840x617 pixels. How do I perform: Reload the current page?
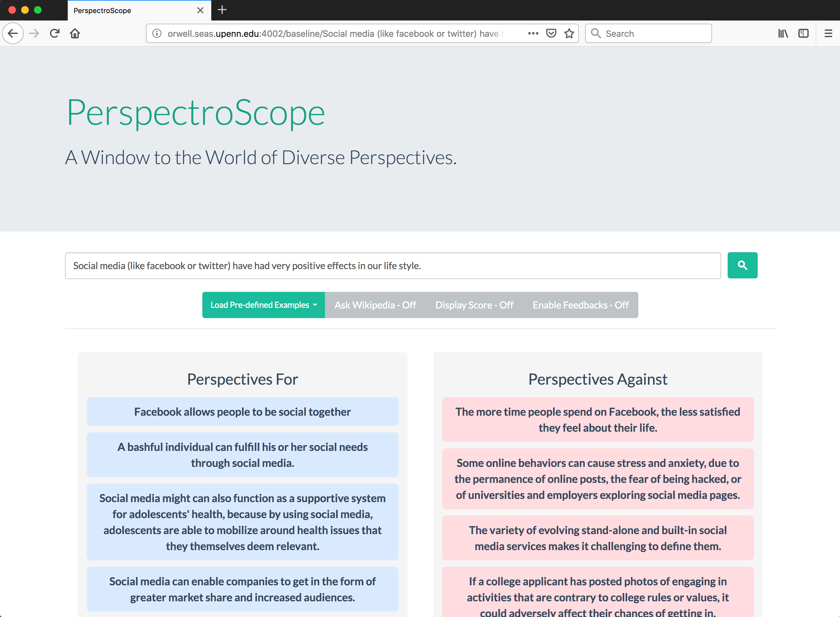click(x=54, y=33)
